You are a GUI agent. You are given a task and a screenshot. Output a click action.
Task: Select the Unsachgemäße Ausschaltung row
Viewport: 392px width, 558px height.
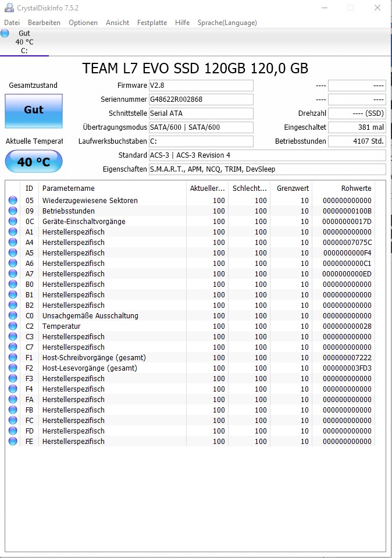pos(190,315)
